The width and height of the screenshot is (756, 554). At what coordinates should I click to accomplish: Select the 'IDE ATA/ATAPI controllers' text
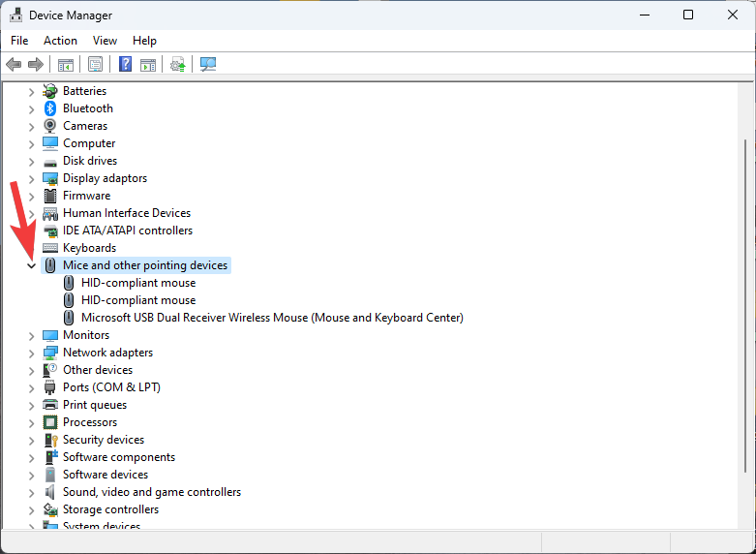[x=128, y=231]
